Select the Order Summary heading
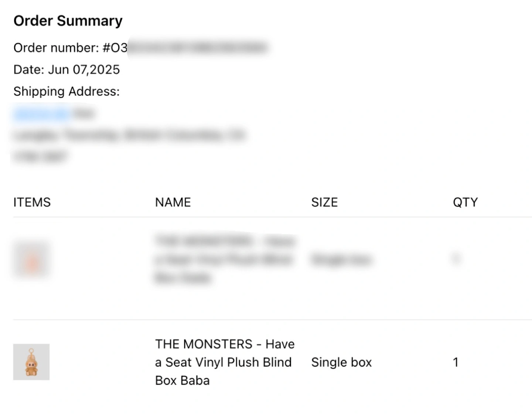Viewport: 532px width, 414px height. click(68, 21)
